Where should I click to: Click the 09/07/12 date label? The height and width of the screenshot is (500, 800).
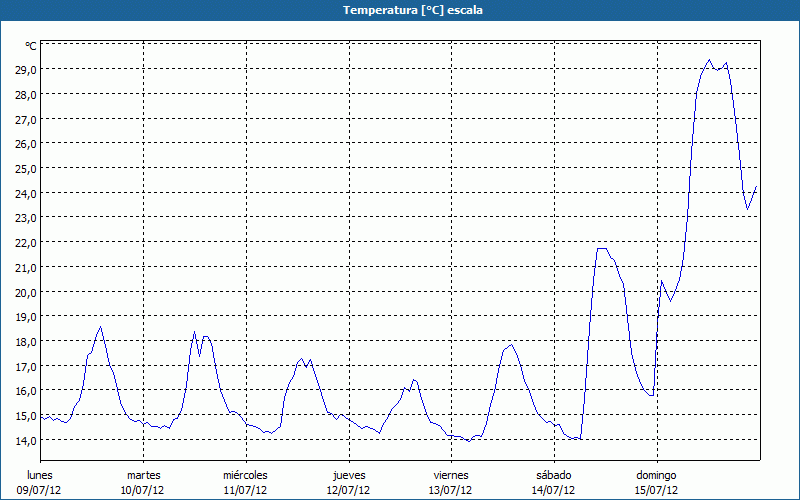(x=39, y=491)
